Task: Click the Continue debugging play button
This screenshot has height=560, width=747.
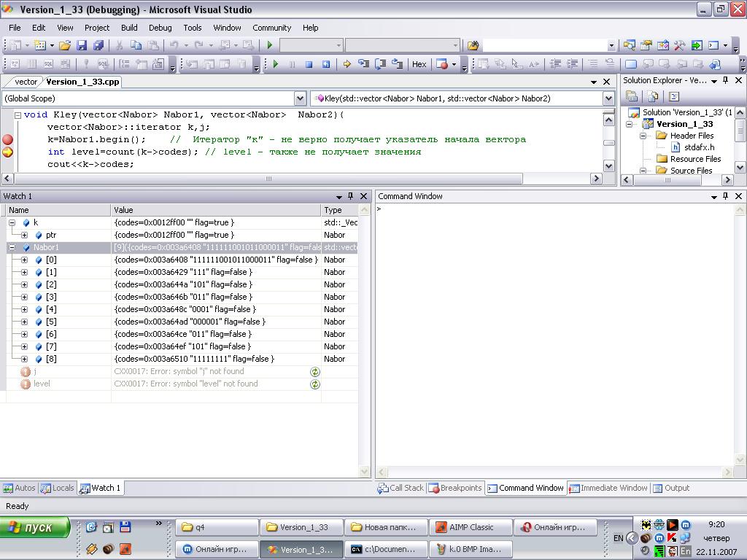Action: (x=276, y=64)
